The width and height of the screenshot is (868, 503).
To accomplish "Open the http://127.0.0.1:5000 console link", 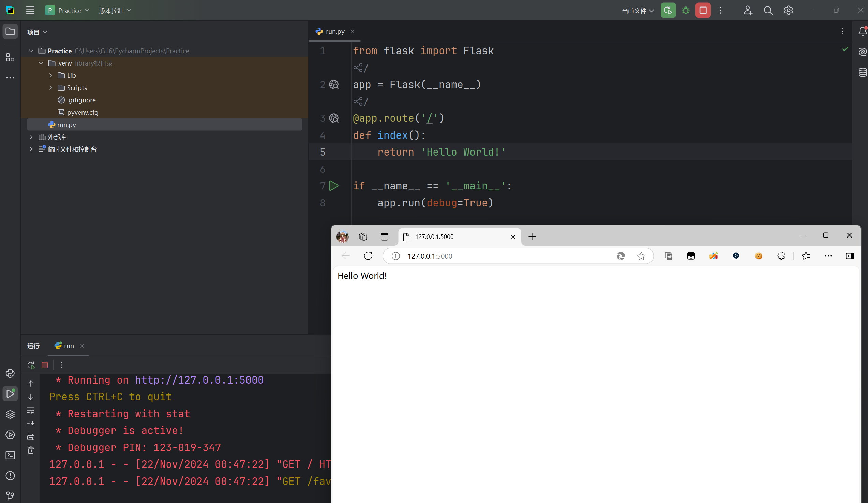I will [x=199, y=380].
